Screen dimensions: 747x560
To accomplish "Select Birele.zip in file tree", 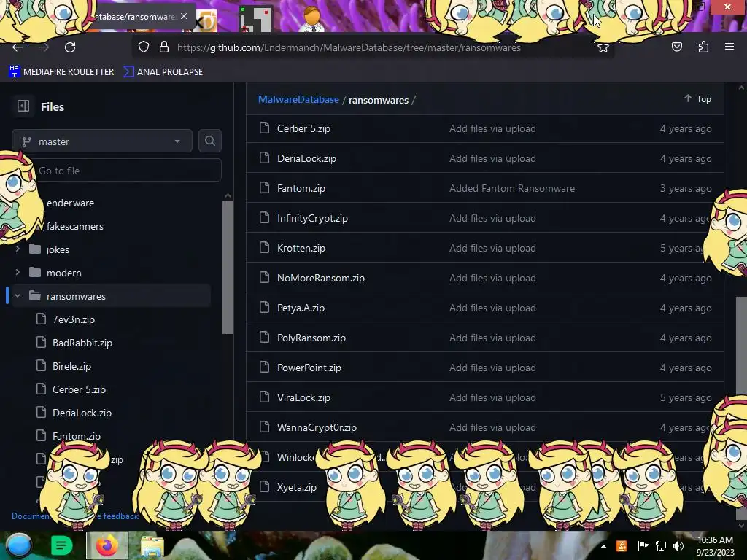I will pyautogui.click(x=71, y=366).
